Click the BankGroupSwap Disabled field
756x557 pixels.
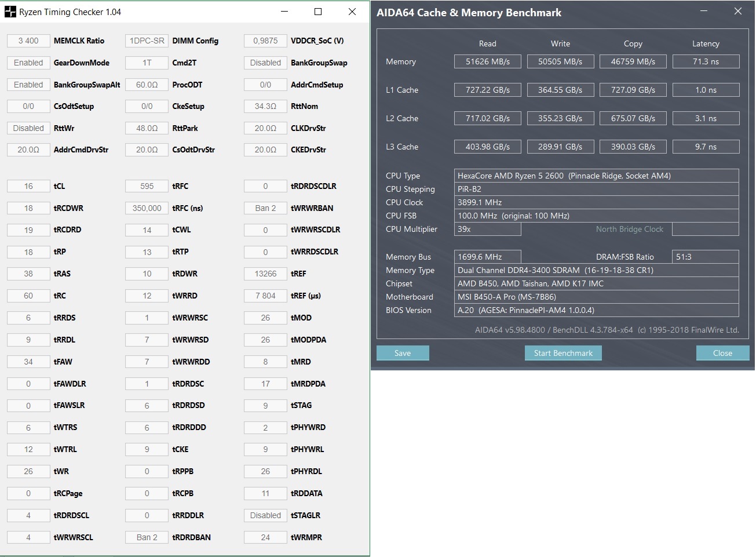265,63
